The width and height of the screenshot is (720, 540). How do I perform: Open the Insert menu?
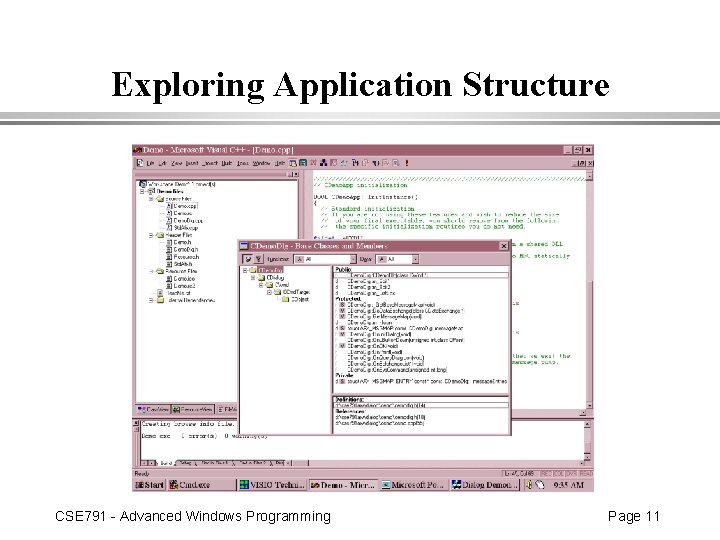pos(192,163)
